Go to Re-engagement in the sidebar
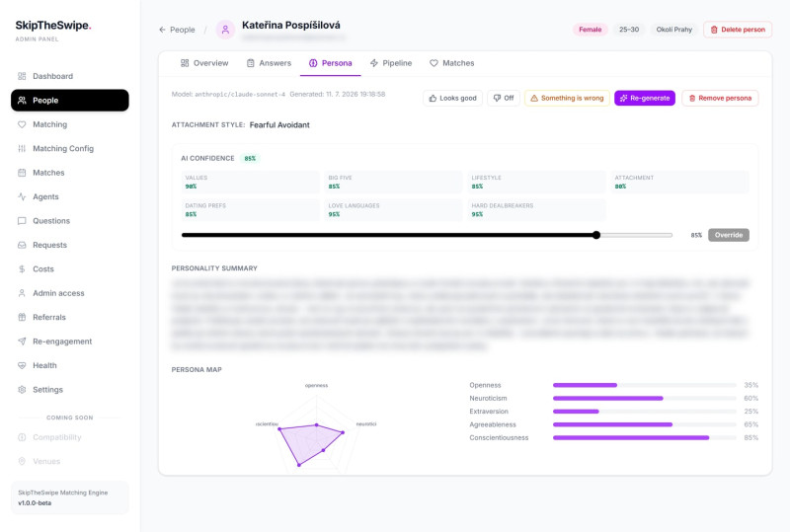 69,342
